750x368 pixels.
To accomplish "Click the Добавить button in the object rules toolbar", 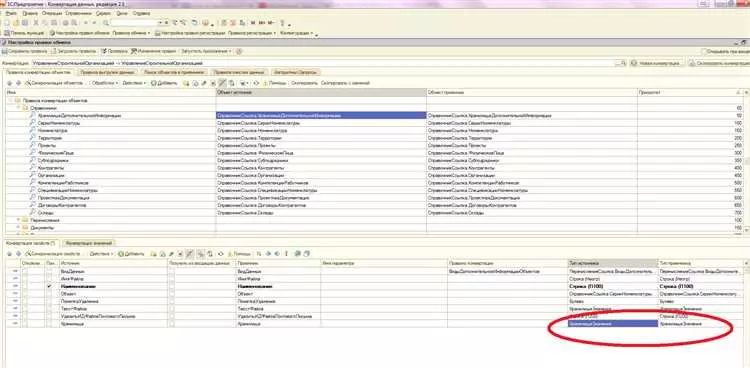I will (x=164, y=83).
